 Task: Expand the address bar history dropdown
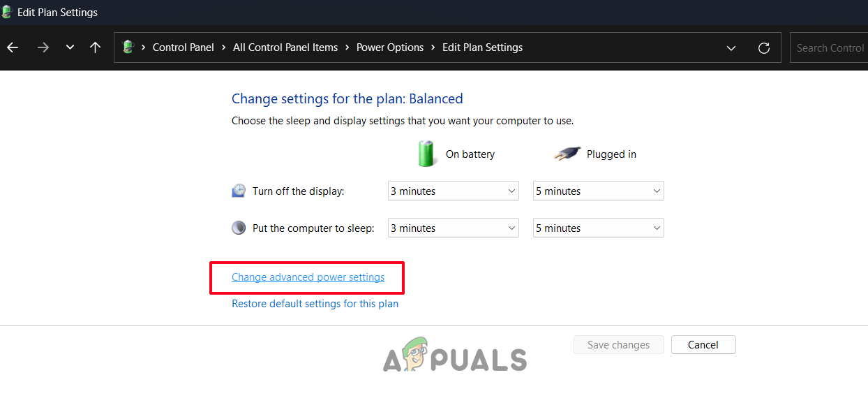(731, 48)
